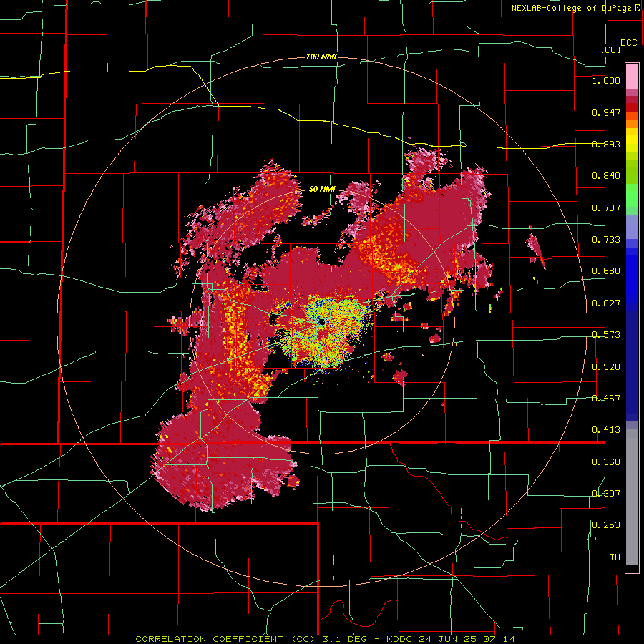Click the [CC] product label above the color bar
This screenshot has width=644, height=644.
611,49
